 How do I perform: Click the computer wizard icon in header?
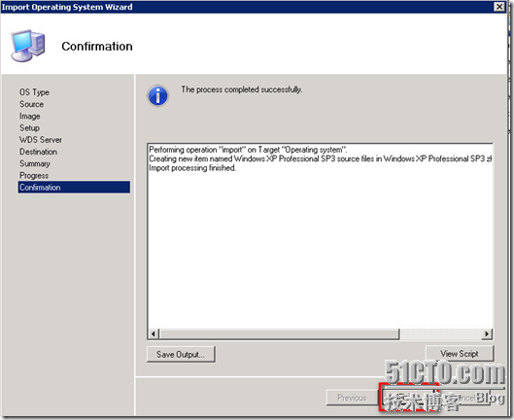[27, 46]
